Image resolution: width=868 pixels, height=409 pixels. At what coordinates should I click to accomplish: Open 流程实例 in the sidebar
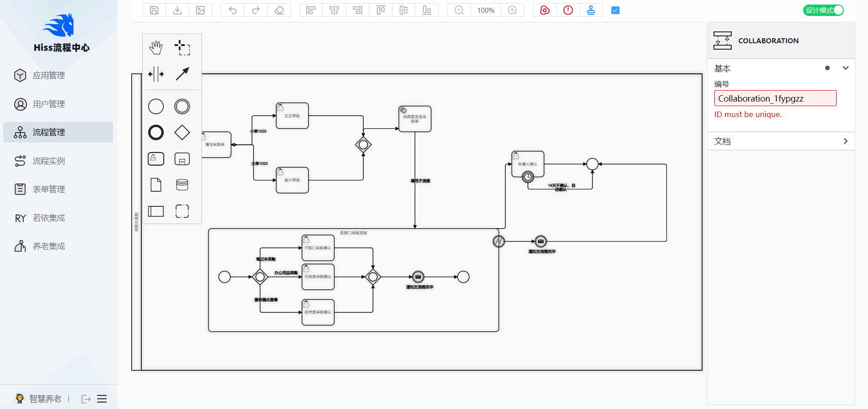49,161
